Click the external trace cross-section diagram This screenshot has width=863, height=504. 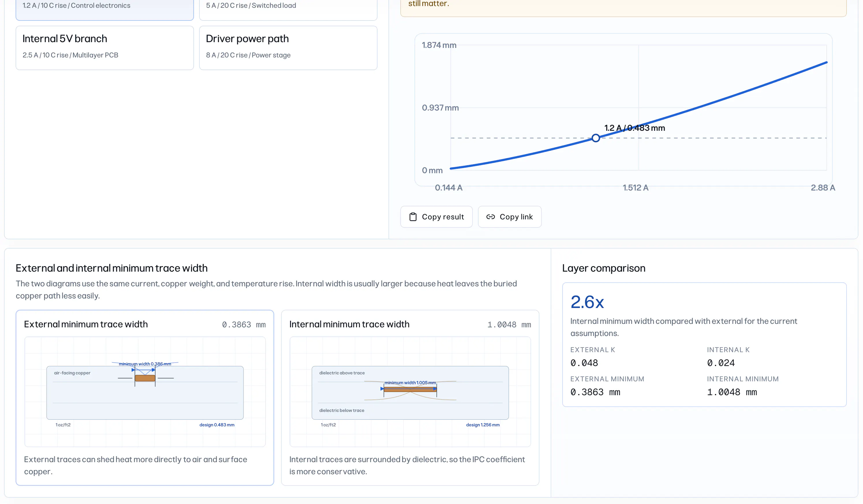[x=145, y=391]
